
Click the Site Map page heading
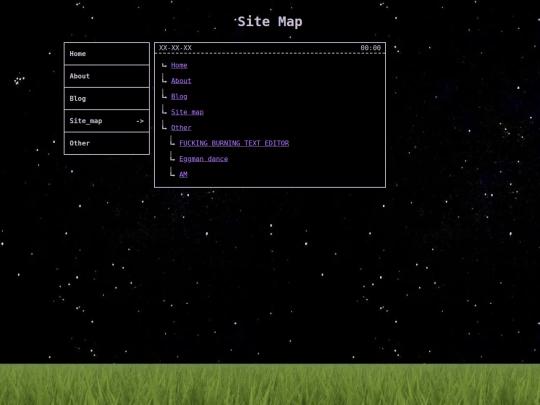pyautogui.click(x=270, y=21)
